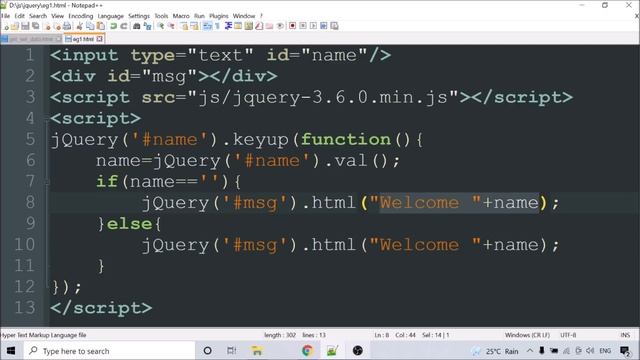Screen dimensions: 640x360
Task: Open the Tools menu
Action: tap(161, 16)
